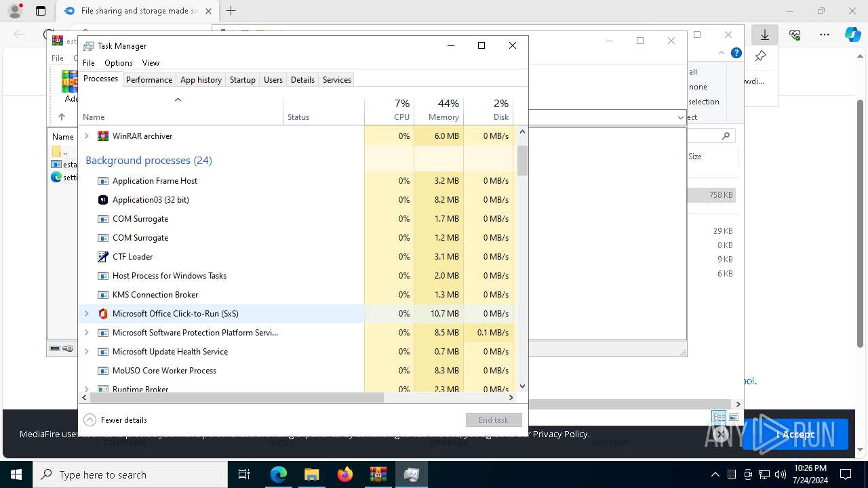Open the notification center icon

coord(846,474)
